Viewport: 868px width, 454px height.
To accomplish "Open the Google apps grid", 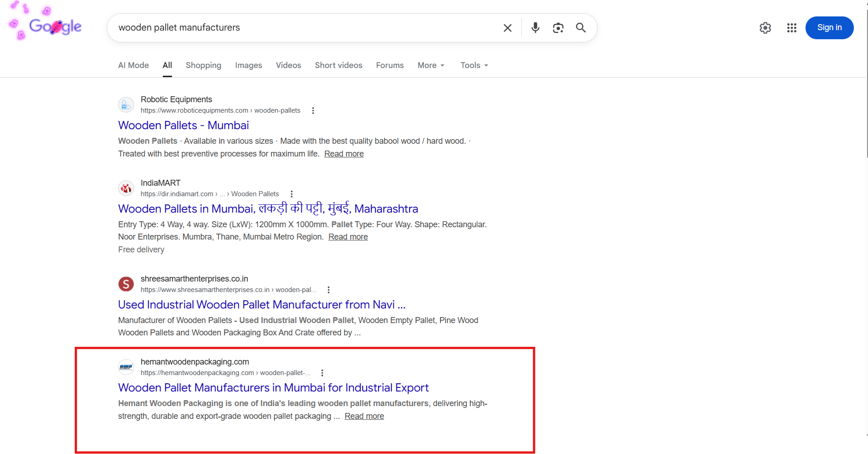I will 791,28.
